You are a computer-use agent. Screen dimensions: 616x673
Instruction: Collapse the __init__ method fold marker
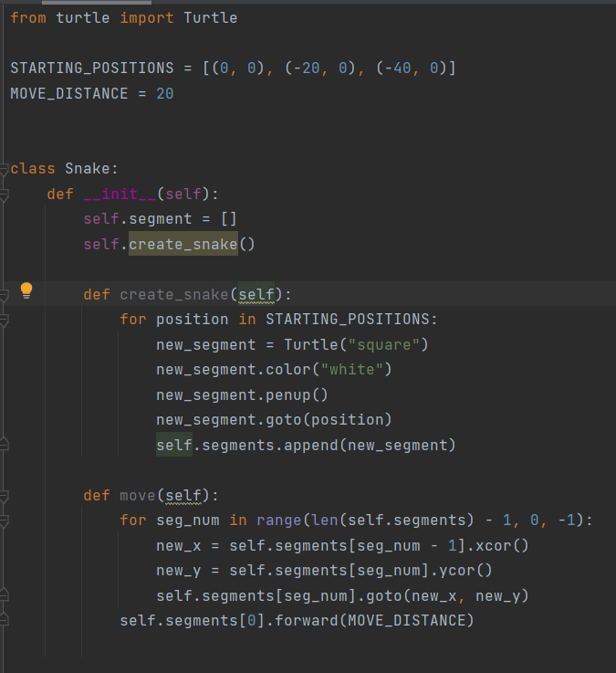click(x=4, y=195)
